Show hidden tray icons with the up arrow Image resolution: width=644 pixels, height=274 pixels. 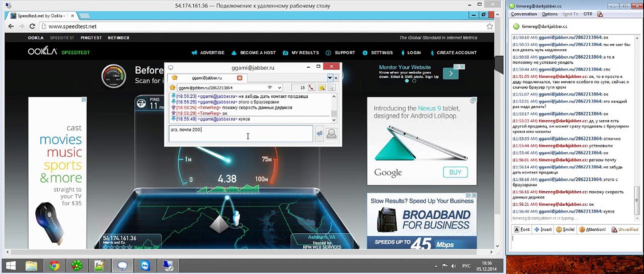tap(436, 266)
